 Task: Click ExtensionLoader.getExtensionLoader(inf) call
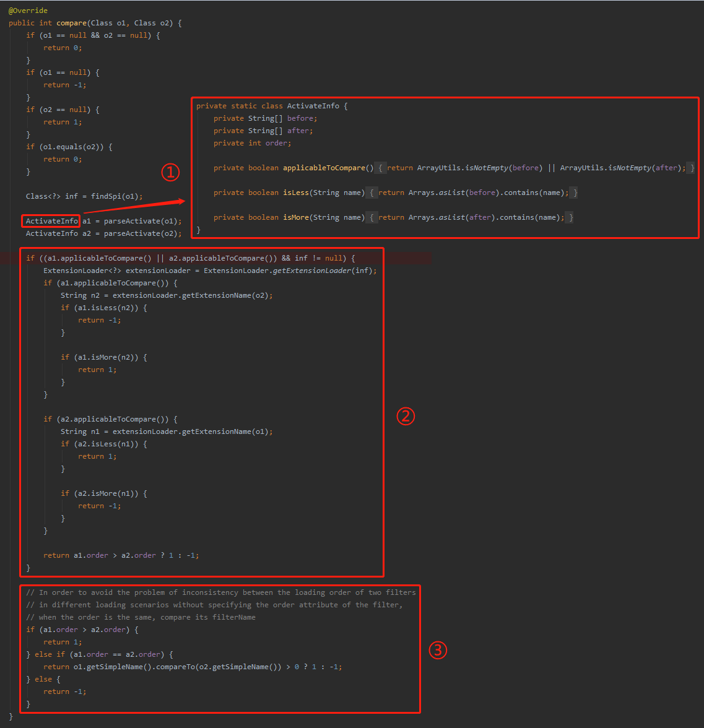tap(288, 271)
